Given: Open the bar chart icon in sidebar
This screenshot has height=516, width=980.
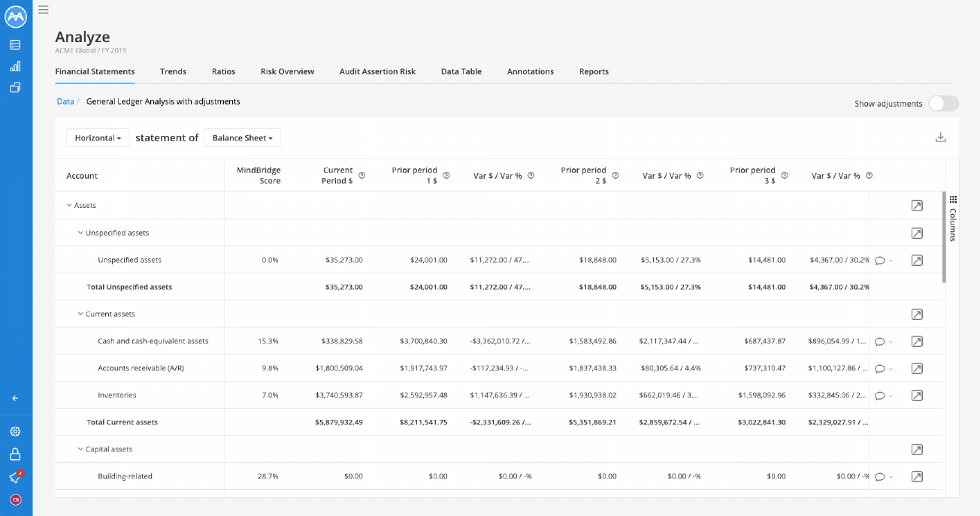Looking at the screenshot, I should pos(15,66).
